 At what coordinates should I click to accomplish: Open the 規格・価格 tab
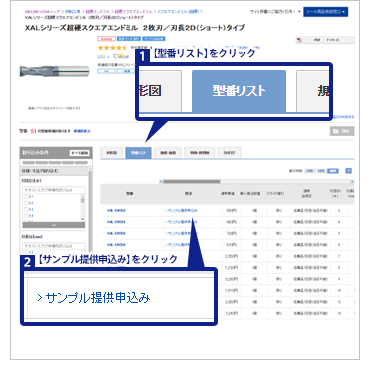click(168, 153)
